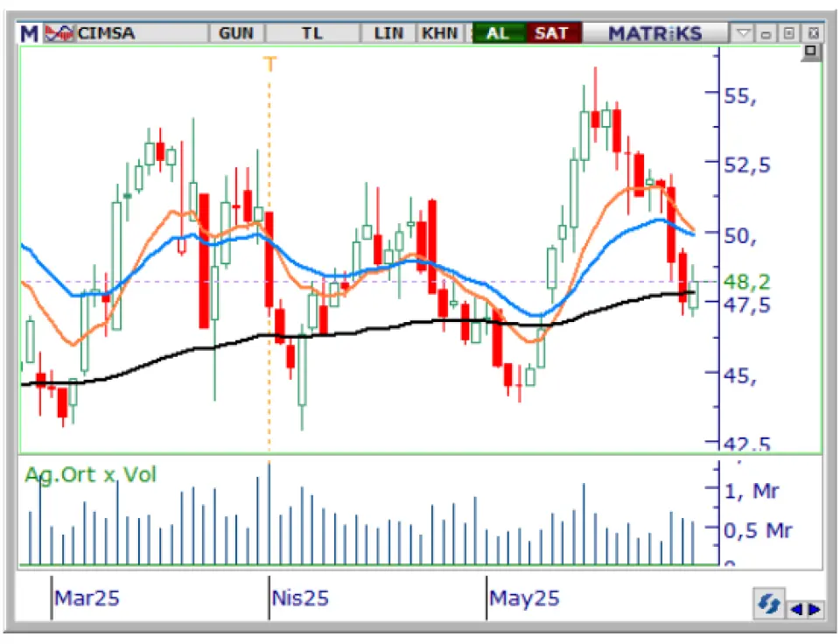Click the M logo icon
This screenshot has height=644, width=840.
29,33
